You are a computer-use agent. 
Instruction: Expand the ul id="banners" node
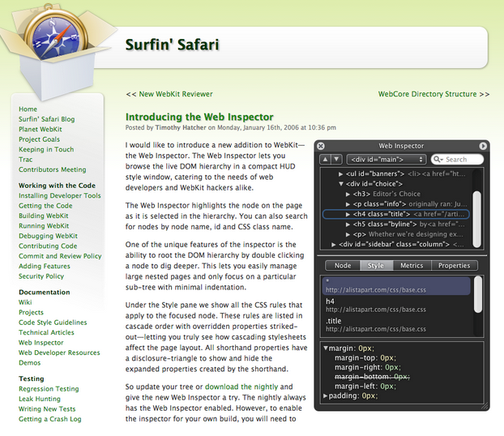340,174
